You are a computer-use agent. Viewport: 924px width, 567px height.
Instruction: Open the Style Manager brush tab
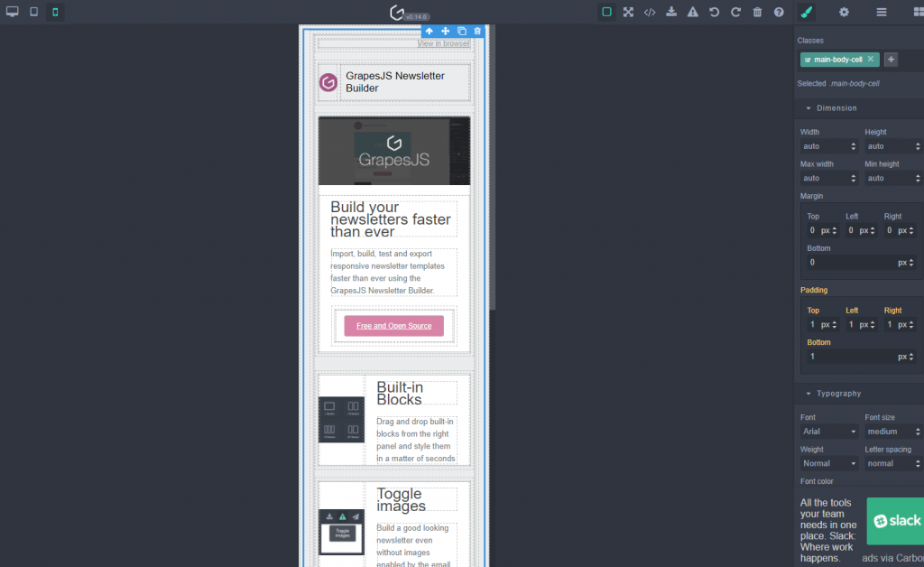coord(807,12)
